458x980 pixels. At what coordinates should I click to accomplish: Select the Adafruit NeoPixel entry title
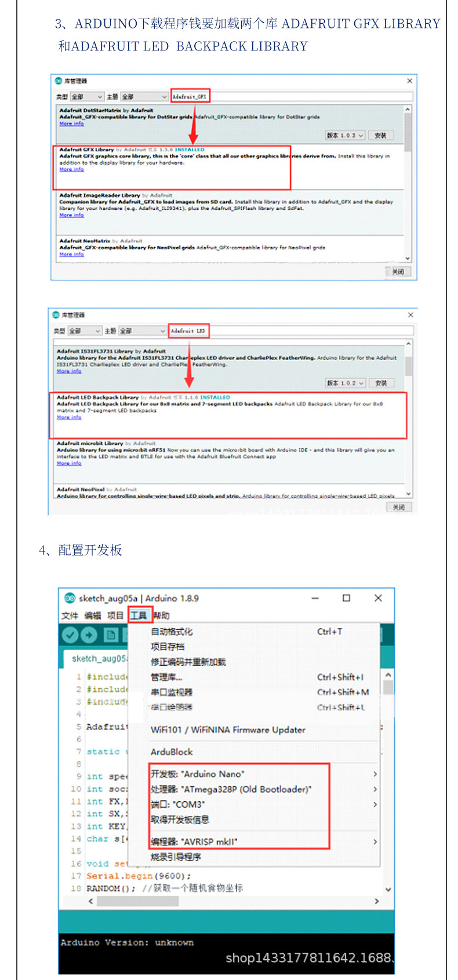pyautogui.click(x=81, y=489)
